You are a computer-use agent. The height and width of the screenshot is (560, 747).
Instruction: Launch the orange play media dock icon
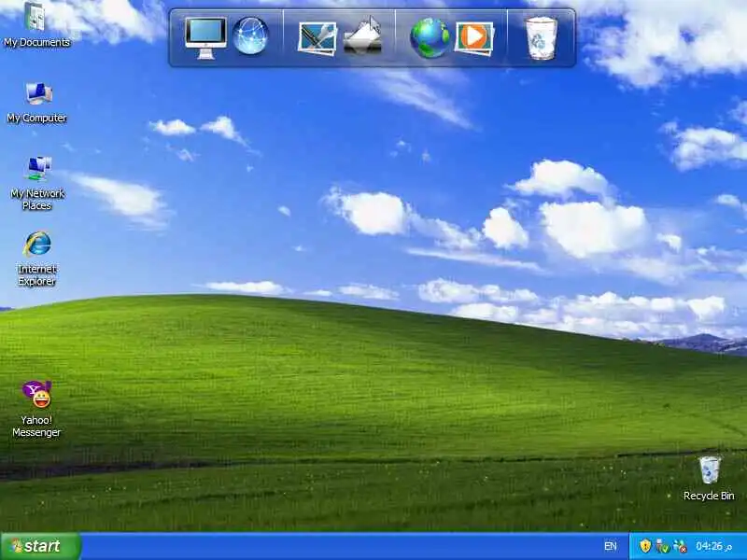(x=474, y=38)
